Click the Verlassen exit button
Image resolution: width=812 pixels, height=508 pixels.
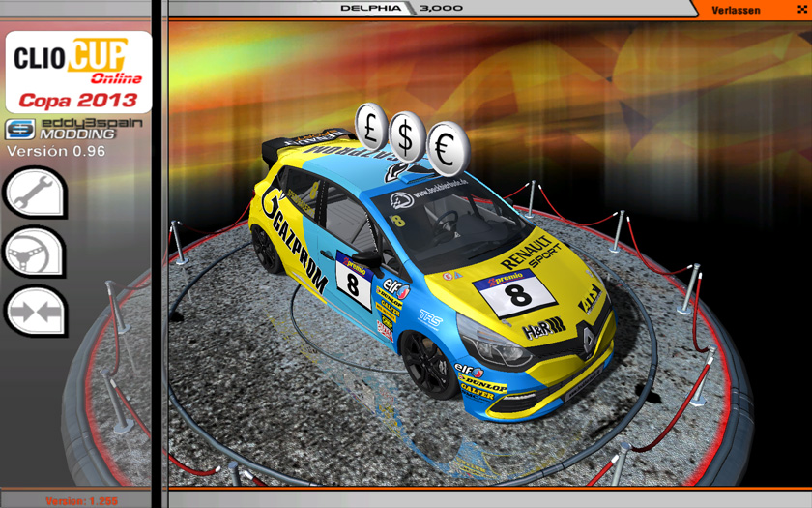click(736, 10)
